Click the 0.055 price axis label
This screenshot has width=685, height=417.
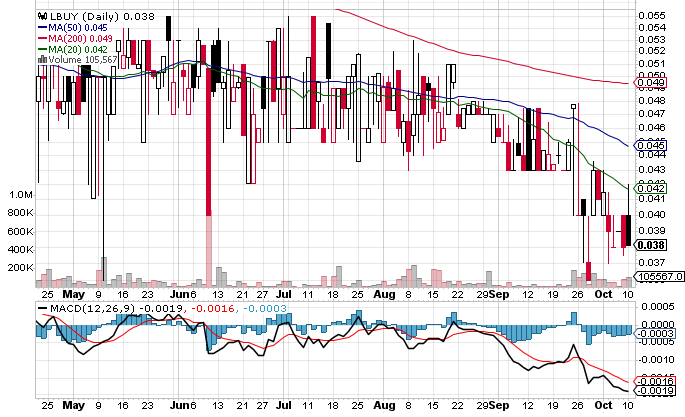(x=652, y=16)
